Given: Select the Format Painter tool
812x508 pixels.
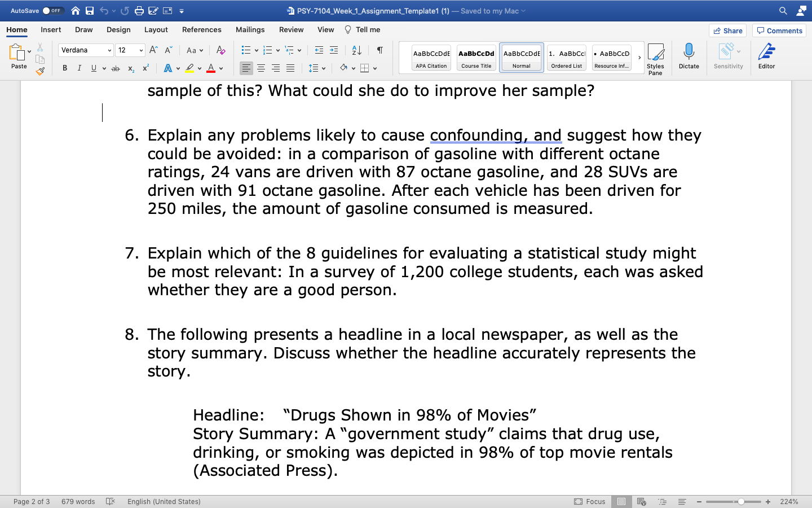Looking at the screenshot, I should 40,71.
